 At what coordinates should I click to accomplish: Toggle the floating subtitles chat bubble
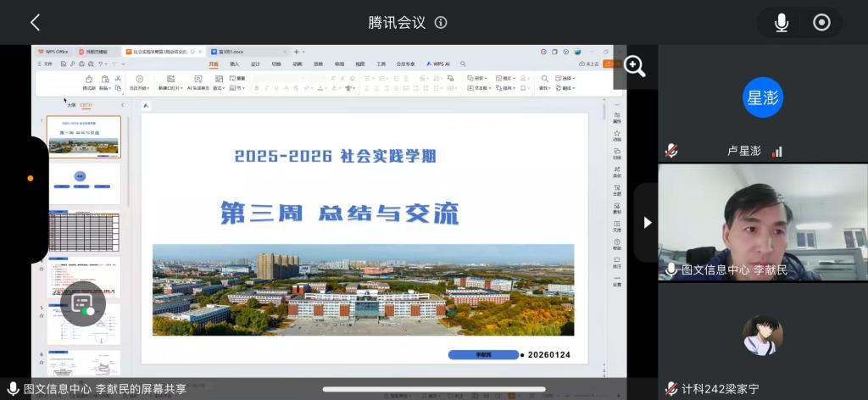coord(82,303)
